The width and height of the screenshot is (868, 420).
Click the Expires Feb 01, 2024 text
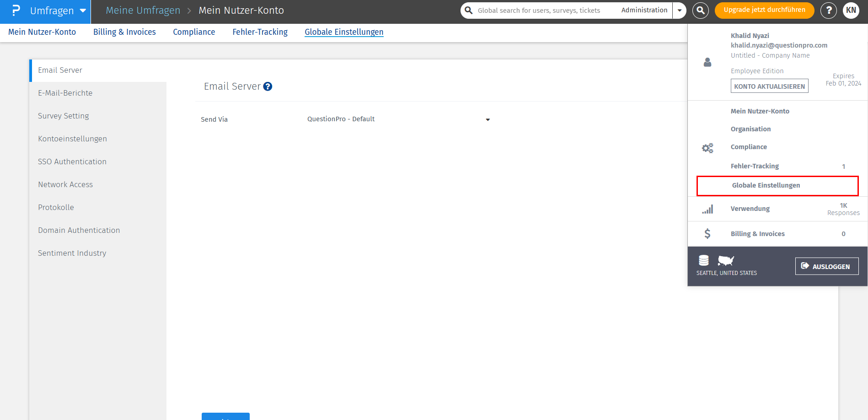point(843,80)
